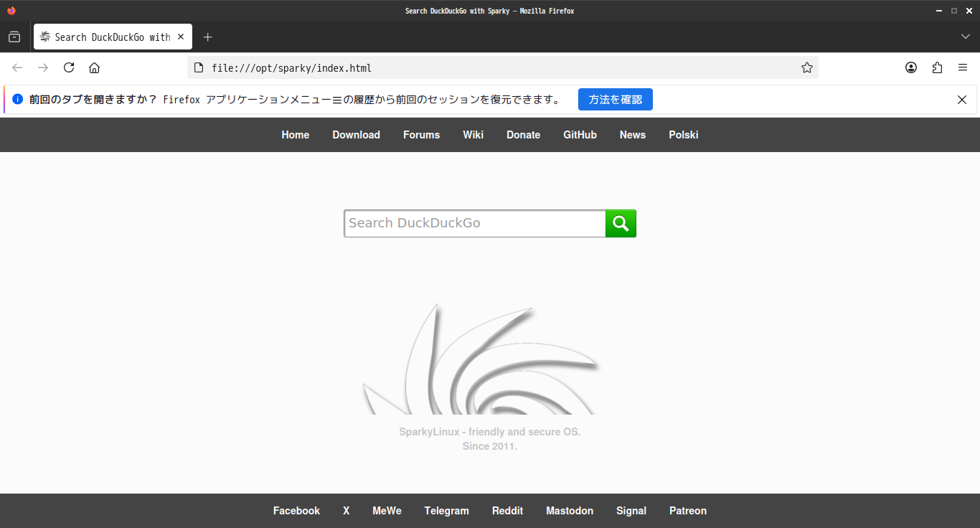Click the page file icon in address bar
The image size is (980, 528).
point(199,68)
